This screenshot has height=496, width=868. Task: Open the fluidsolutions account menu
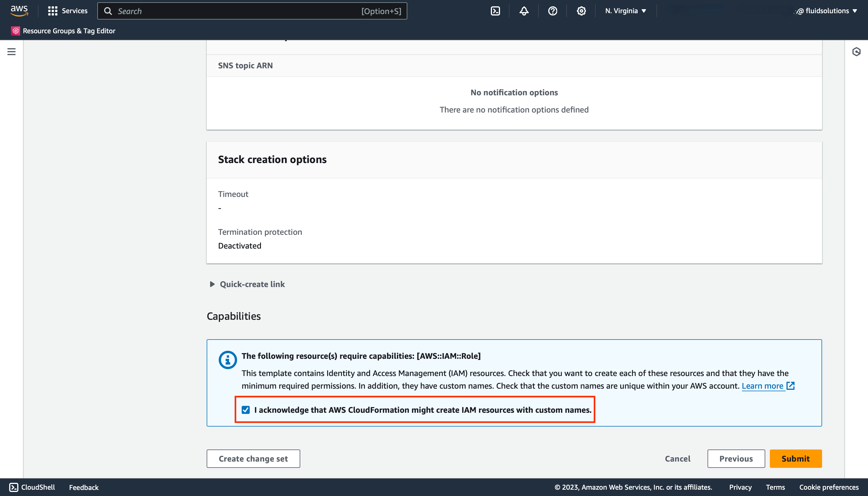pyautogui.click(x=826, y=11)
